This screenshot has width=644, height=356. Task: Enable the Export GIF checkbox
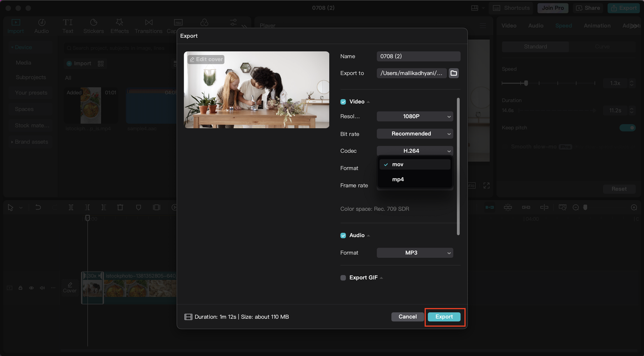[343, 278]
